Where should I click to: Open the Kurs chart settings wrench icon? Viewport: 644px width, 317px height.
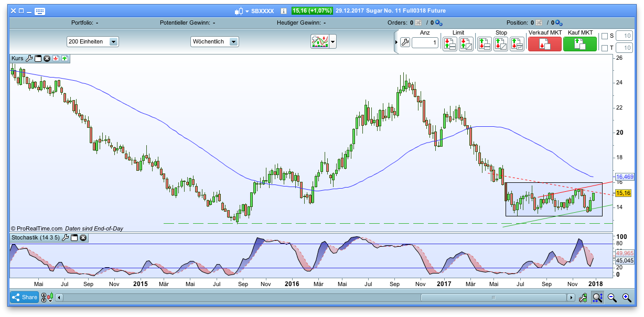[x=29, y=58]
